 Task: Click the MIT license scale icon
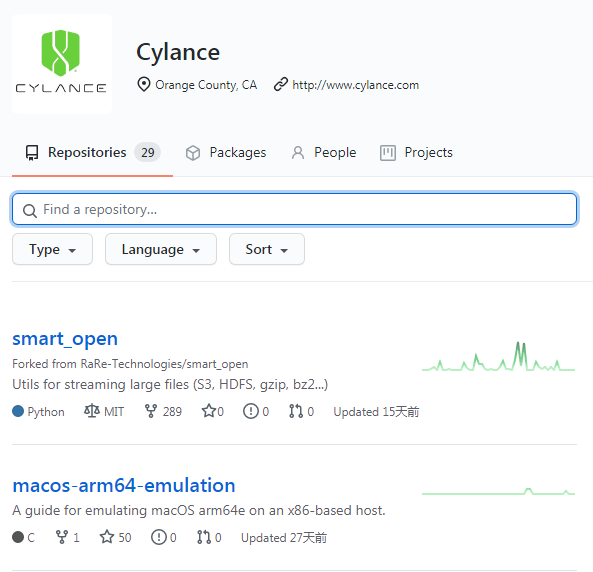[x=92, y=411]
